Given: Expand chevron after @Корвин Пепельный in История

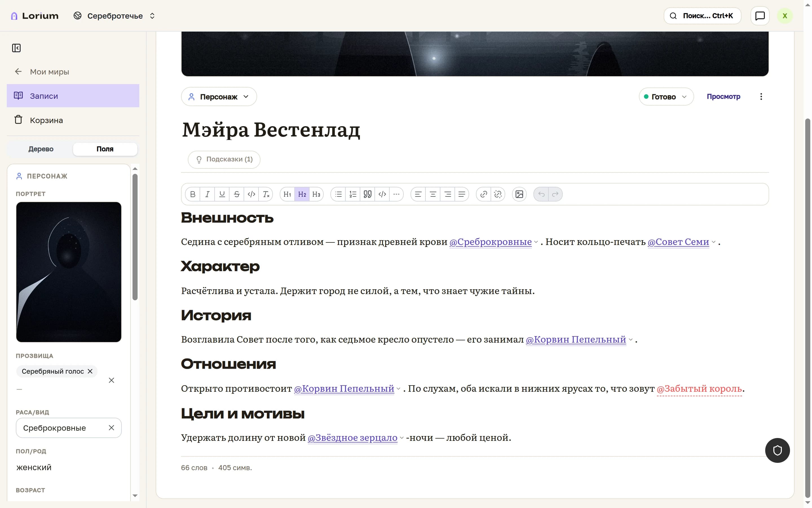Looking at the screenshot, I should [x=630, y=340].
